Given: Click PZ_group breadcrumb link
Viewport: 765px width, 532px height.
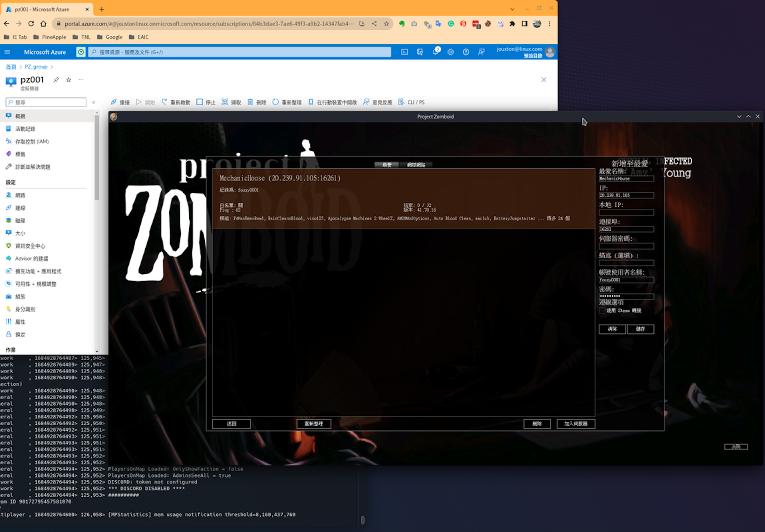Looking at the screenshot, I should click(36, 67).
